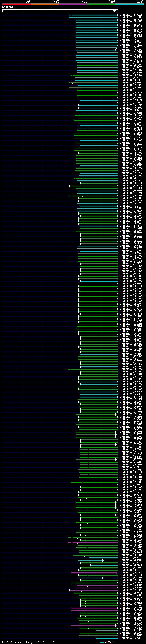Click the UniRef100_Q60809 label
This screenshot has height=644, width=146.
131,334
